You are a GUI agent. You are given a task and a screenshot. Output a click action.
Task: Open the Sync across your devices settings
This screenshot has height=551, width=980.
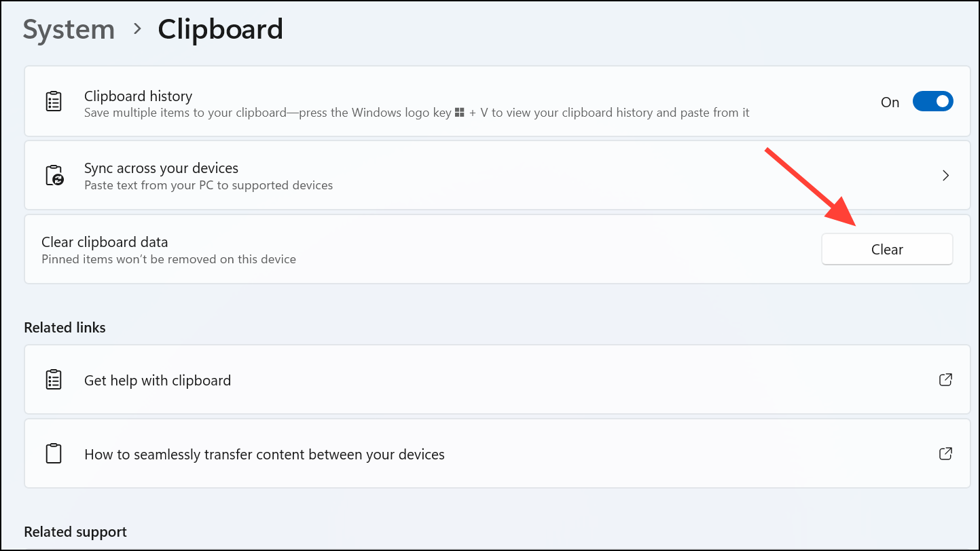tap(475, 174)
